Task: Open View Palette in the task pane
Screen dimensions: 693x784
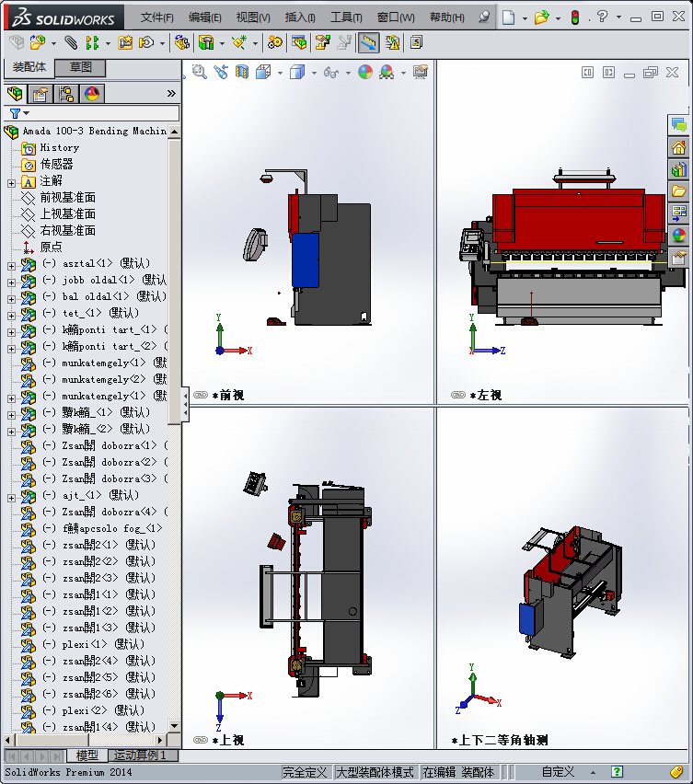Action: 678,213
